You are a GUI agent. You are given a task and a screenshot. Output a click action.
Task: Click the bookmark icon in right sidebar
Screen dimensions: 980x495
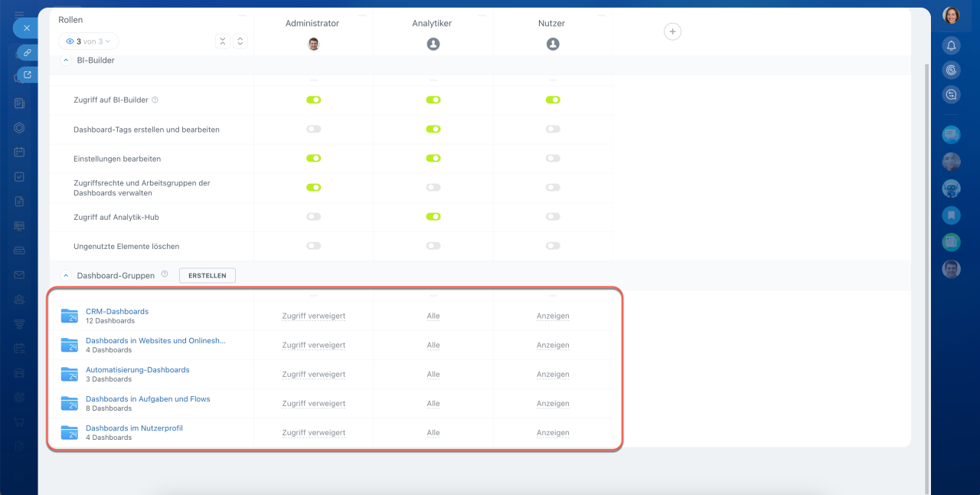951,215
